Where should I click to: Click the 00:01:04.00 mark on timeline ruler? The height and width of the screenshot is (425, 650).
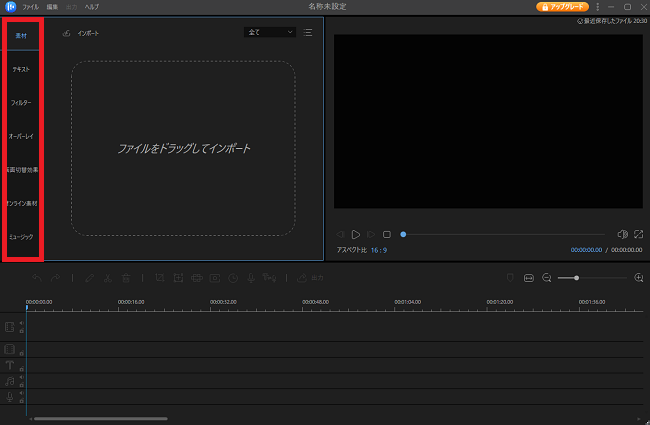click(407, 302)
